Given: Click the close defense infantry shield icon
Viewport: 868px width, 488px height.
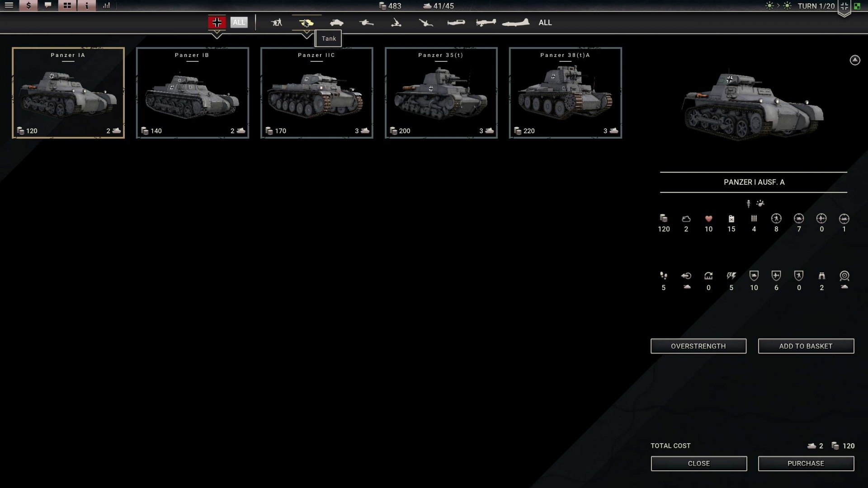Looking at the screenshot, I should [799, 276].
